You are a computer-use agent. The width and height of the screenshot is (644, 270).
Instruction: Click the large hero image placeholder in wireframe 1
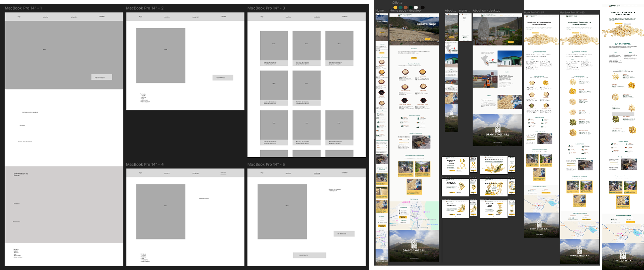click(64, 55)
